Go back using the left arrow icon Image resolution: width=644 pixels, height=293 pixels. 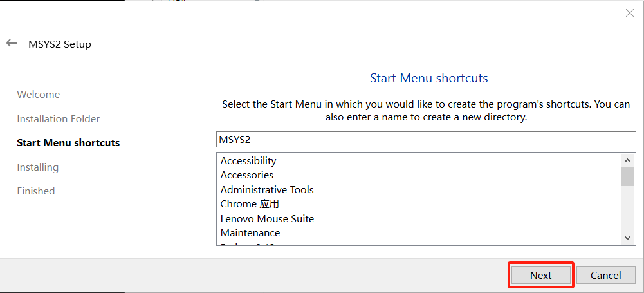pos(12,43)
